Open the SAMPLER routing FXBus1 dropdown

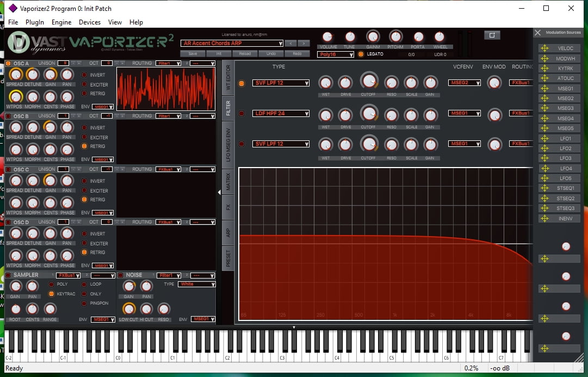pyautogui.click(x=68, y=275)
